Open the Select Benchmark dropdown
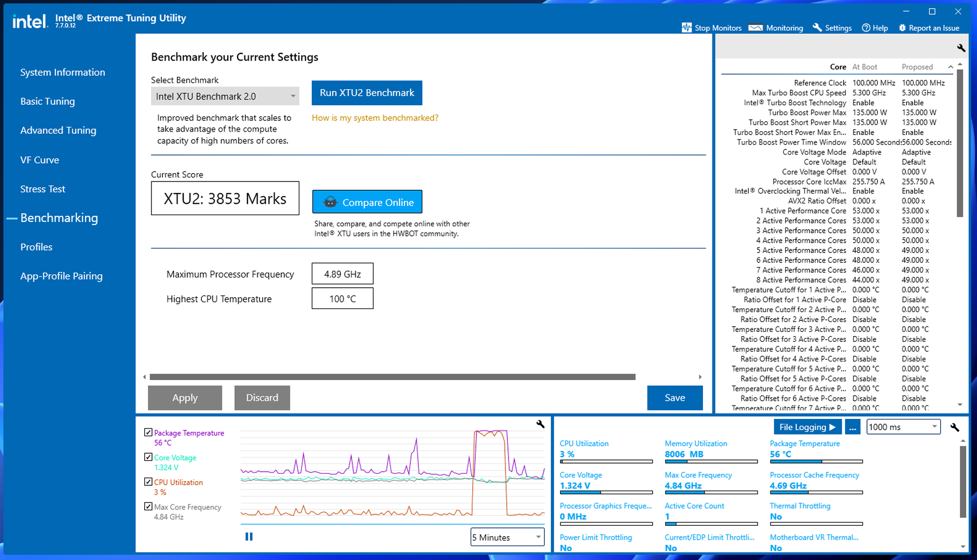977x560 pixels. coord(225,96)
